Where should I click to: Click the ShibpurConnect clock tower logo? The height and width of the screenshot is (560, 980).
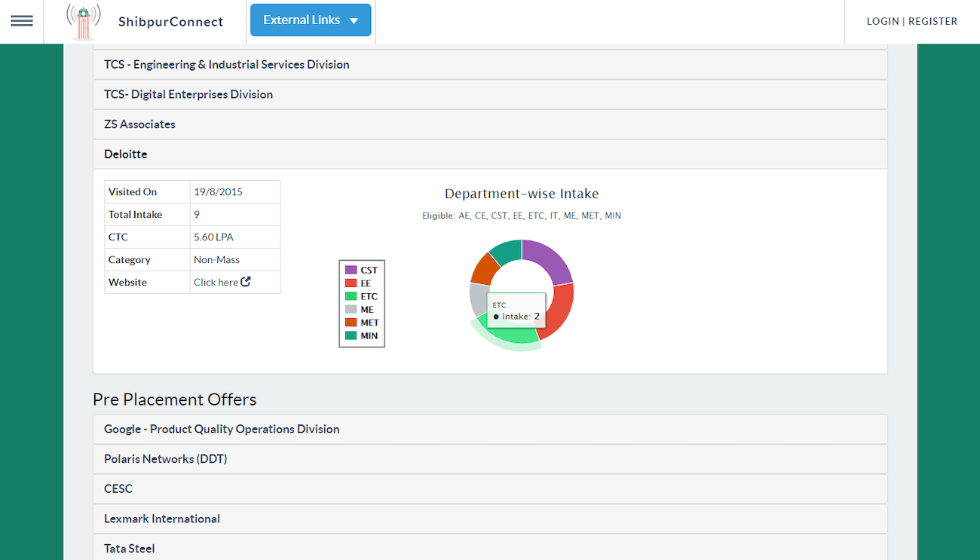(83, 22)
